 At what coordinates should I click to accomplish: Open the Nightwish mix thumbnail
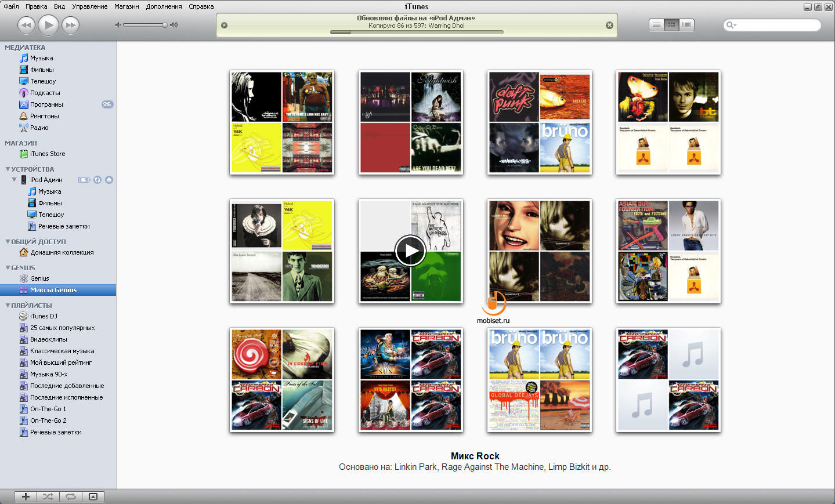pyautogui.click(x=411, y=122)
